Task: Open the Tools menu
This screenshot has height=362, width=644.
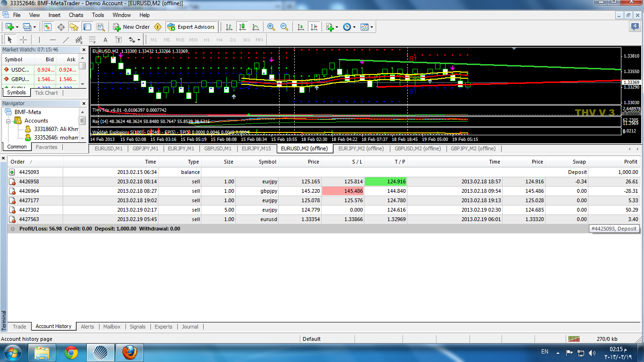Action: pos(98,15)
